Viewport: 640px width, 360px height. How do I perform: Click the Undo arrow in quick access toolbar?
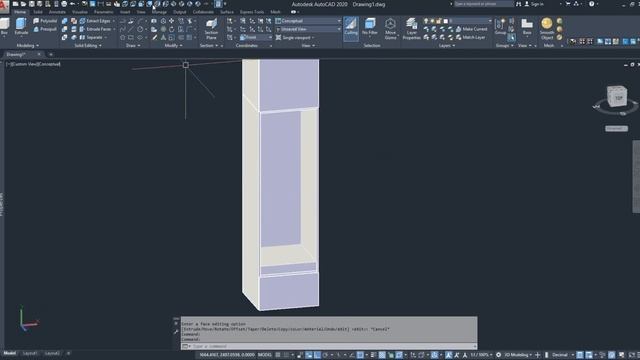(72, 4)
